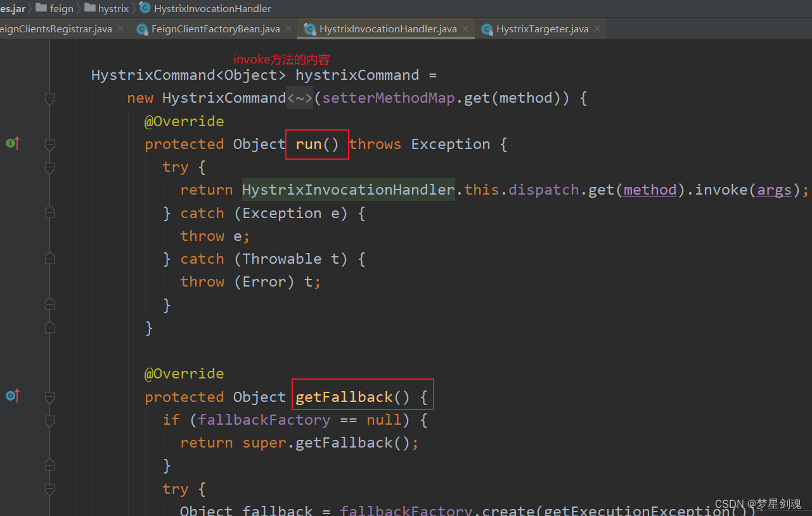This screenshot has width=812, height=516.
Task: Click the hystrixCommand variable name
Action: click(358, 75)
